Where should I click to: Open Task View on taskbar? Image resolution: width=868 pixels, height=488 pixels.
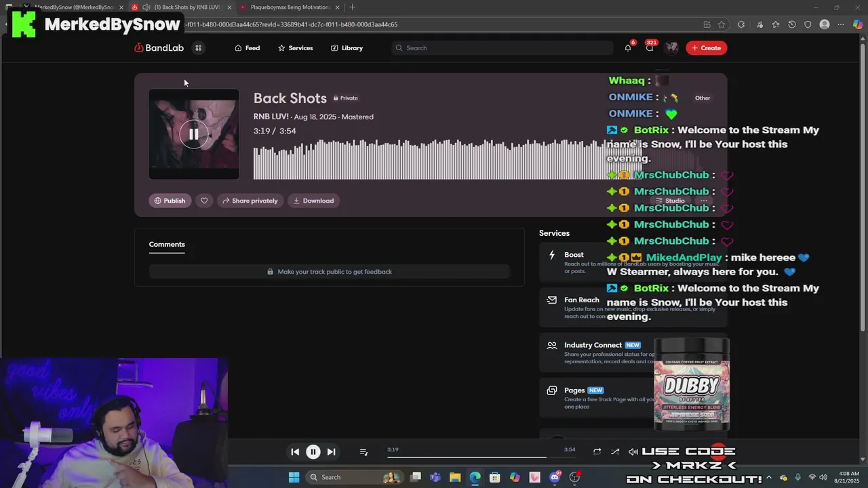pyautogui.click(x=416, y=477)
